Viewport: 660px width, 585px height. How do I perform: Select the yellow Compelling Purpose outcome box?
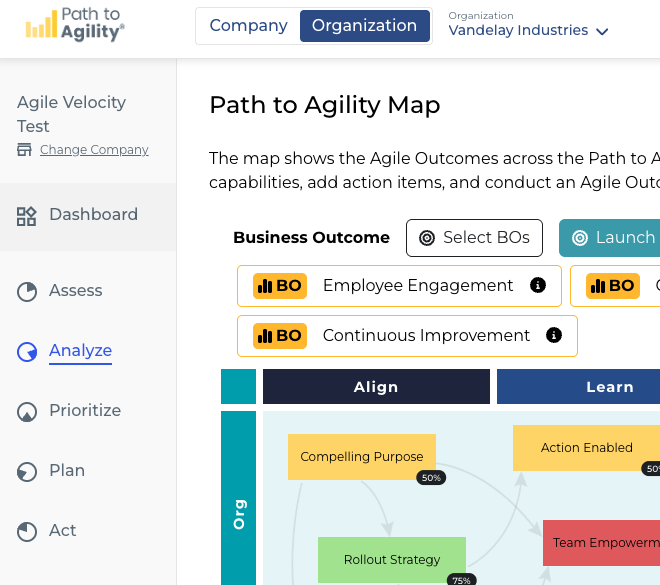362,457
